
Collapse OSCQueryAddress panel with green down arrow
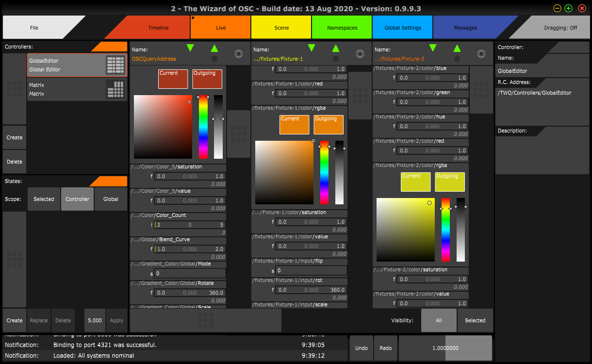click(x=190, y=48)
